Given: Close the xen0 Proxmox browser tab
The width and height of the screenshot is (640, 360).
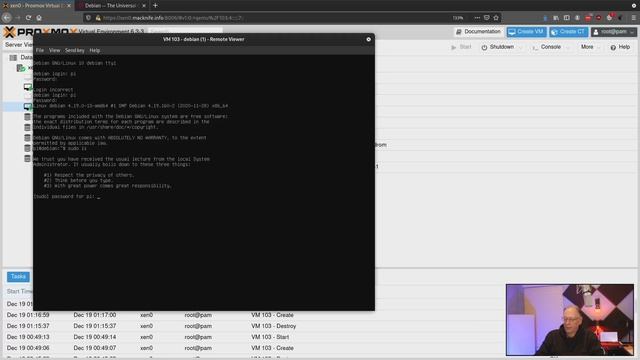Looking at the screenshot, I should 69,6.
